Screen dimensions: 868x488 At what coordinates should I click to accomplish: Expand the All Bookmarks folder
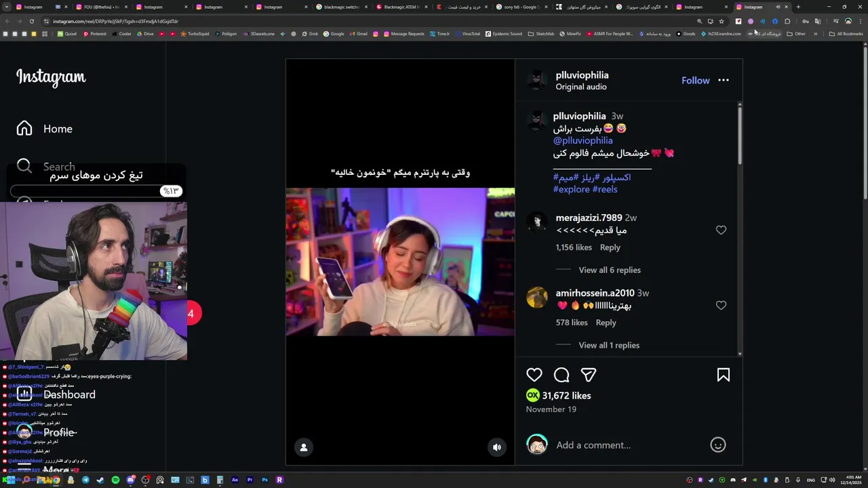(x=846, y=34)
